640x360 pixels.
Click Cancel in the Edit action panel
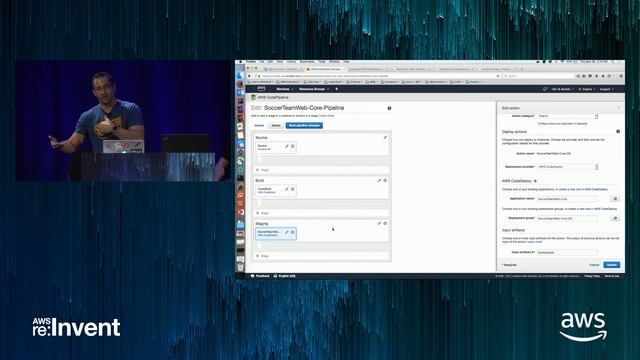point(594,265)
